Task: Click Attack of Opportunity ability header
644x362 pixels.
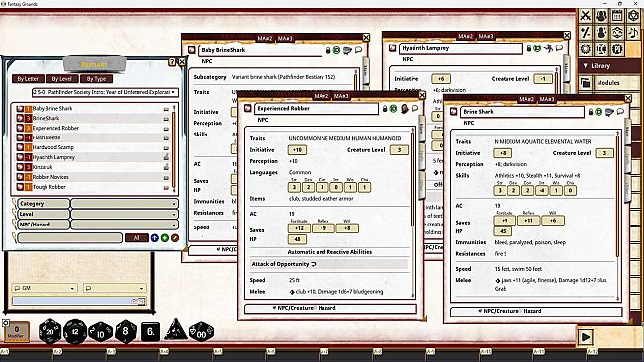Action: [328, 264]
